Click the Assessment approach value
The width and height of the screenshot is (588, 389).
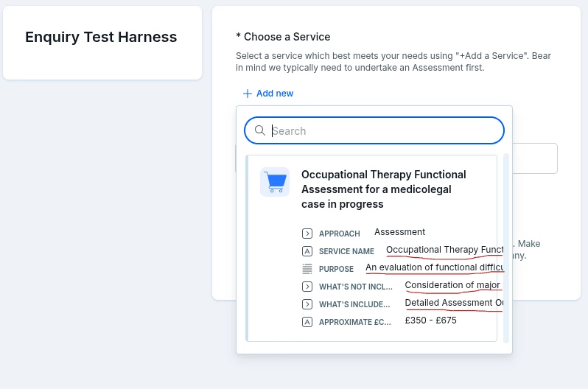tap(400, 232)
